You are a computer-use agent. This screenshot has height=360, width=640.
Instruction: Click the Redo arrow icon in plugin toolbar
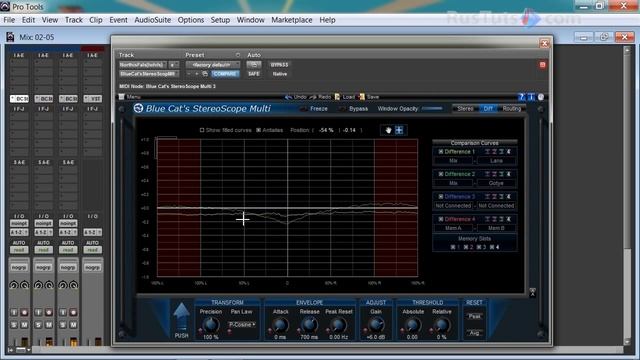[x=313, y=97]
